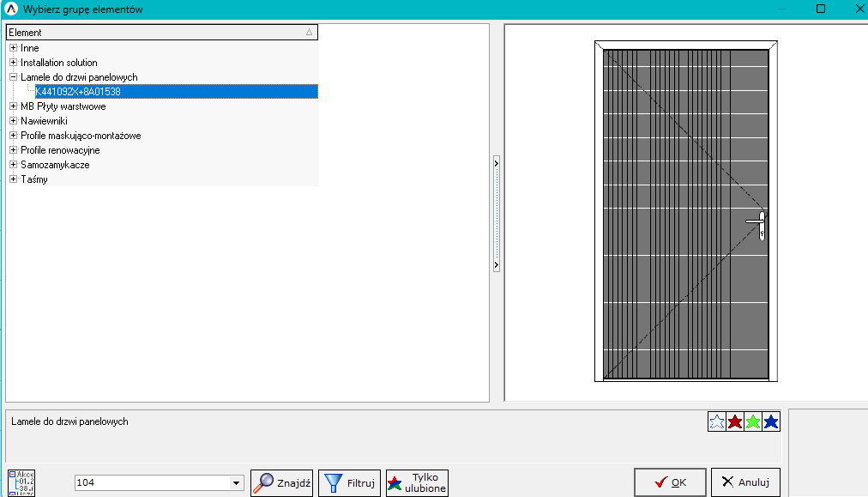Toggle Tylko ulubione favorites filter
The width and height of the screenshot is (868, 497).
[417, 483]
